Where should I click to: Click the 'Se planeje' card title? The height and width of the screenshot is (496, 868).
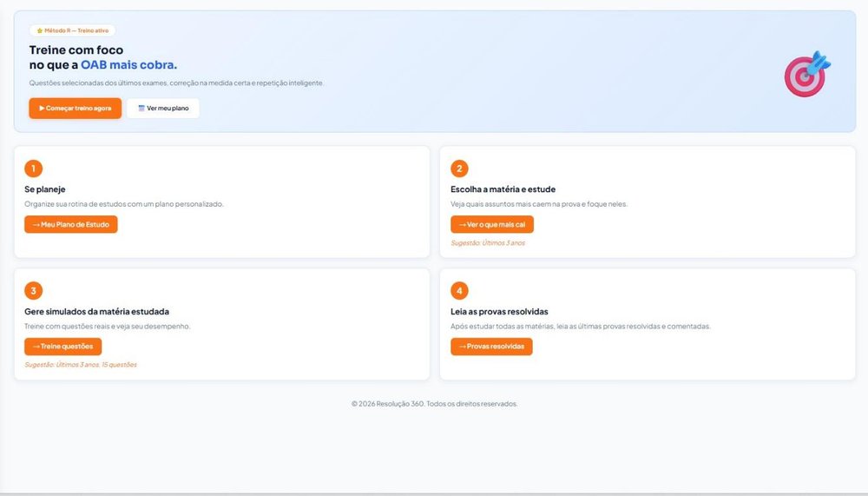[x=45, y=188]
